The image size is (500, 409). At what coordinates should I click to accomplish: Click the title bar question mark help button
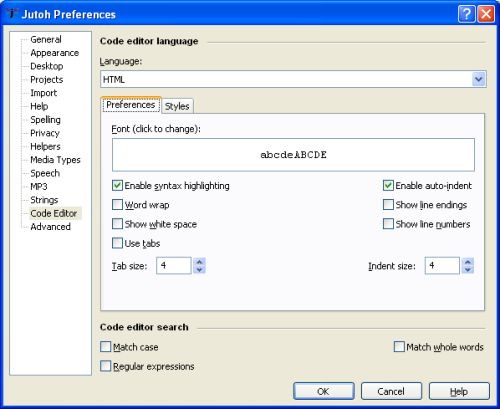point(466,14)
